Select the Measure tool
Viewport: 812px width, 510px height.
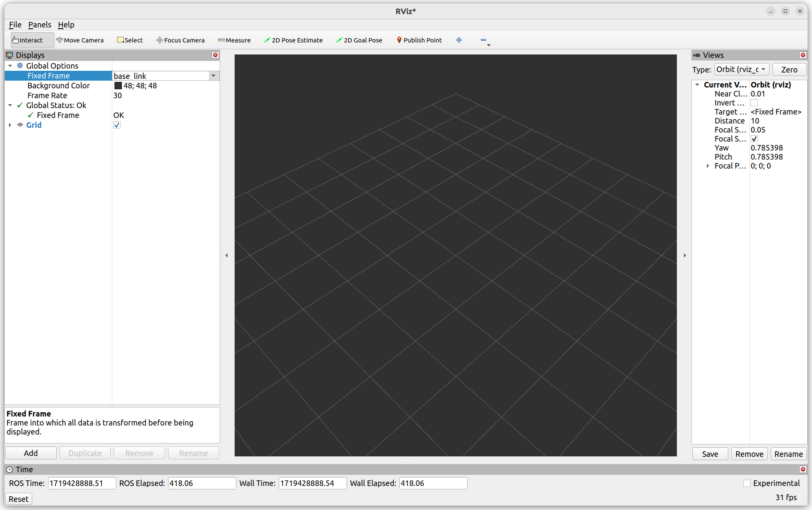tap(234, 40)
